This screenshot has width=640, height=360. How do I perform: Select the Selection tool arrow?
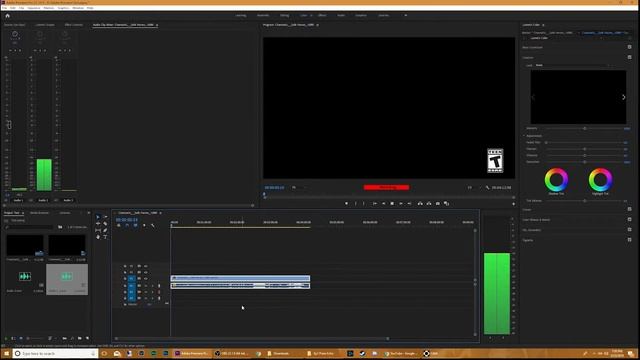tap(98, 217)
